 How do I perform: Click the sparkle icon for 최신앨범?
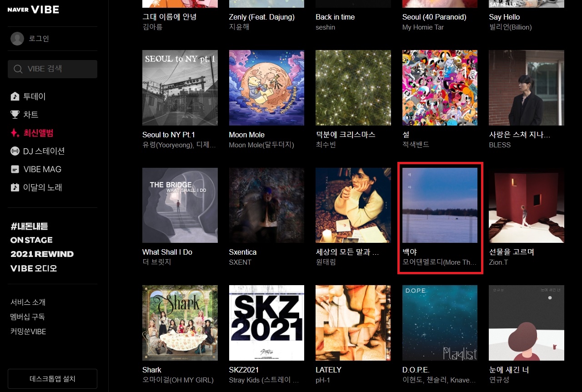(15, 133)
